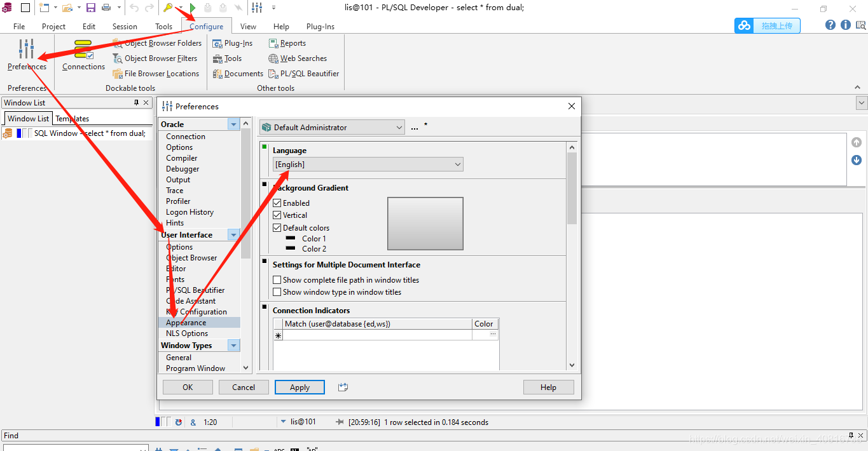
Task: Collapse the ribbon with the chevron
Action: point(858,88)
